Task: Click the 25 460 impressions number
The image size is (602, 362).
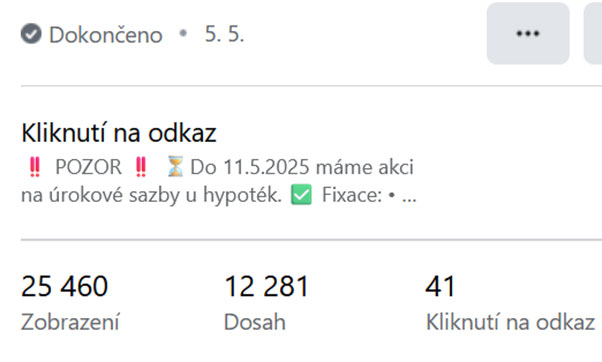Action: 64,286
